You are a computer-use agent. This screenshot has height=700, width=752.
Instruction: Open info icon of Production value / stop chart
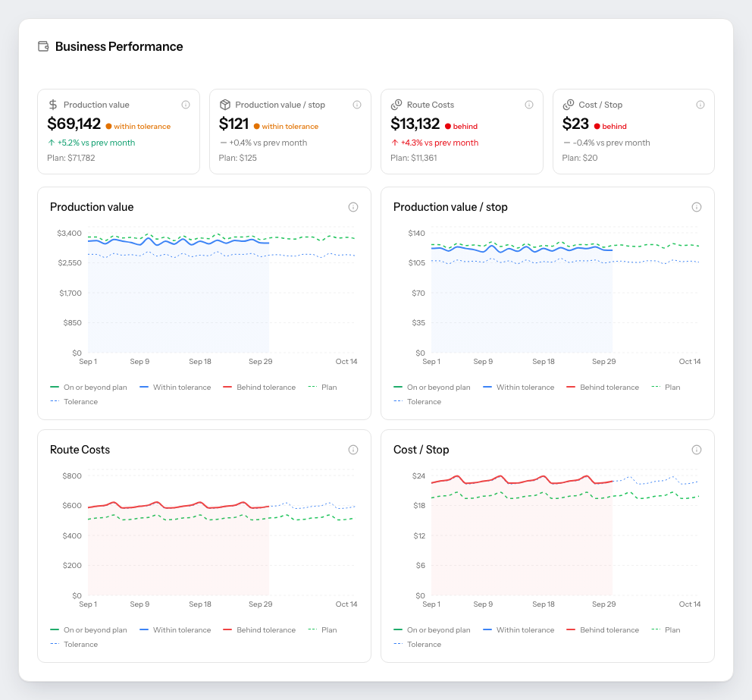click(x=697, y=207)
